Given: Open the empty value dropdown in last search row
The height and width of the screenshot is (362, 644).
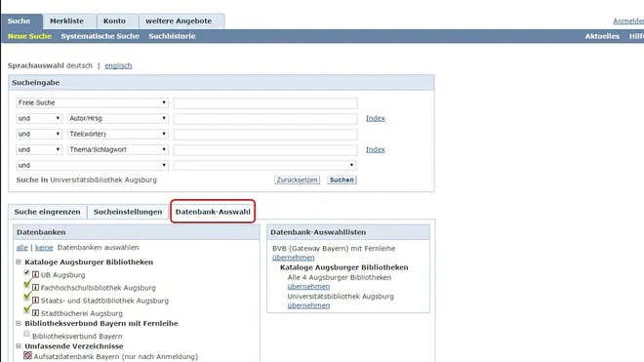Looking at the screenshot, I should pyautogui.click(x=264, y=165).
